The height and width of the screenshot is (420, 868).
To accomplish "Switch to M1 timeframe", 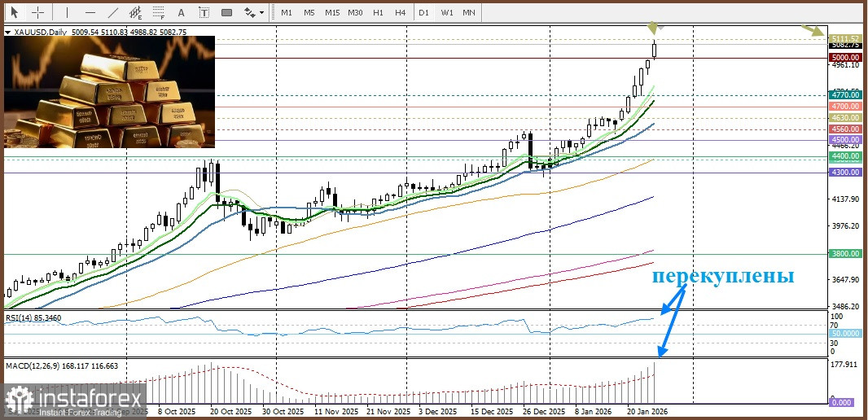I will (286, 13).
